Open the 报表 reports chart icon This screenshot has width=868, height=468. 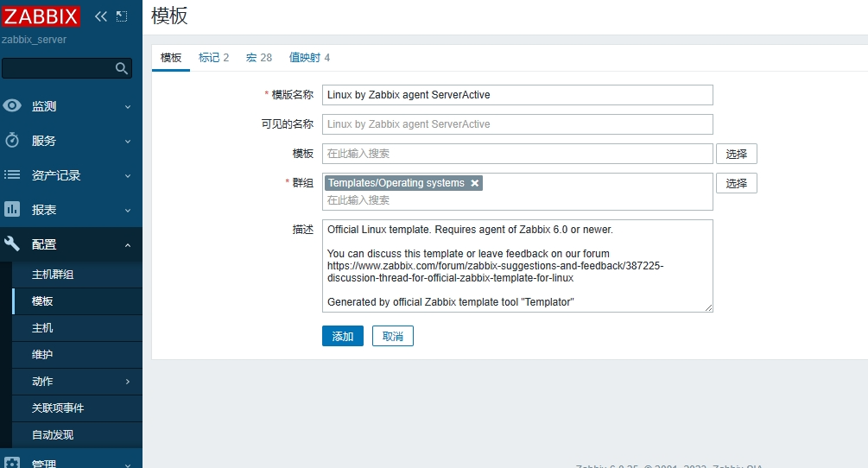coord(12,210)
